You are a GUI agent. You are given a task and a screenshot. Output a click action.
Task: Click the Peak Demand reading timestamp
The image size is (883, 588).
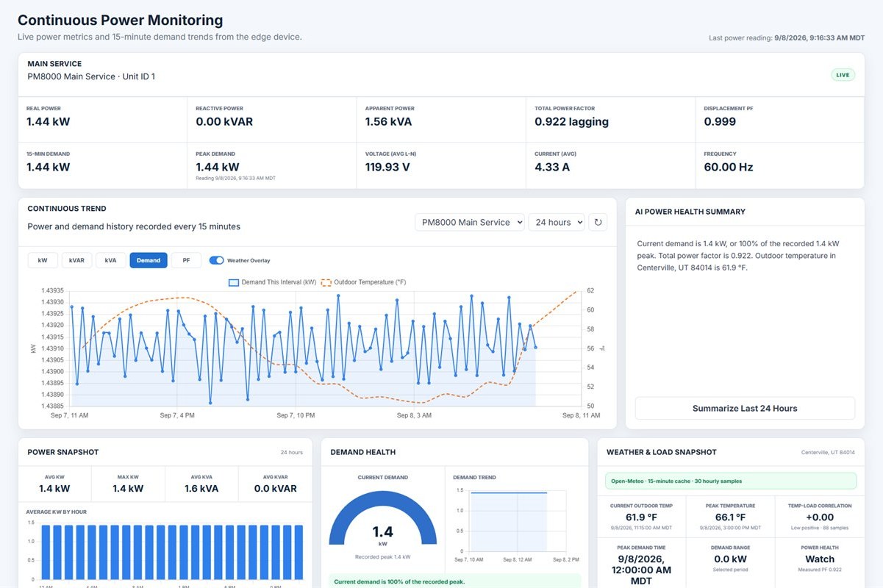[x=235, y=178]
